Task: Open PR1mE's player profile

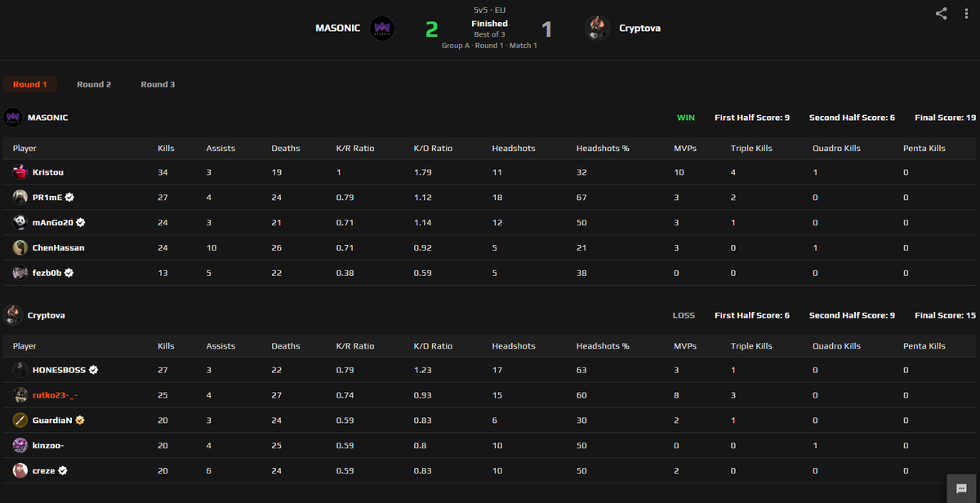Action: [47, 198]
